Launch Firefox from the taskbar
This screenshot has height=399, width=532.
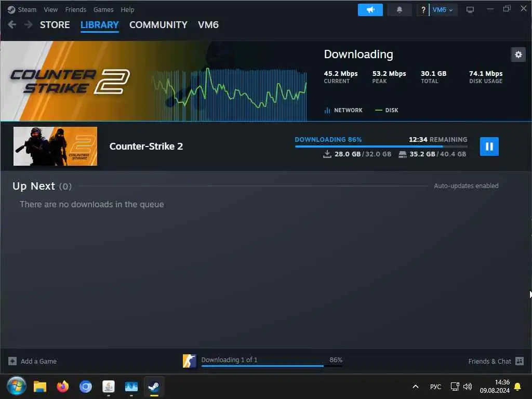click(62, 387)
